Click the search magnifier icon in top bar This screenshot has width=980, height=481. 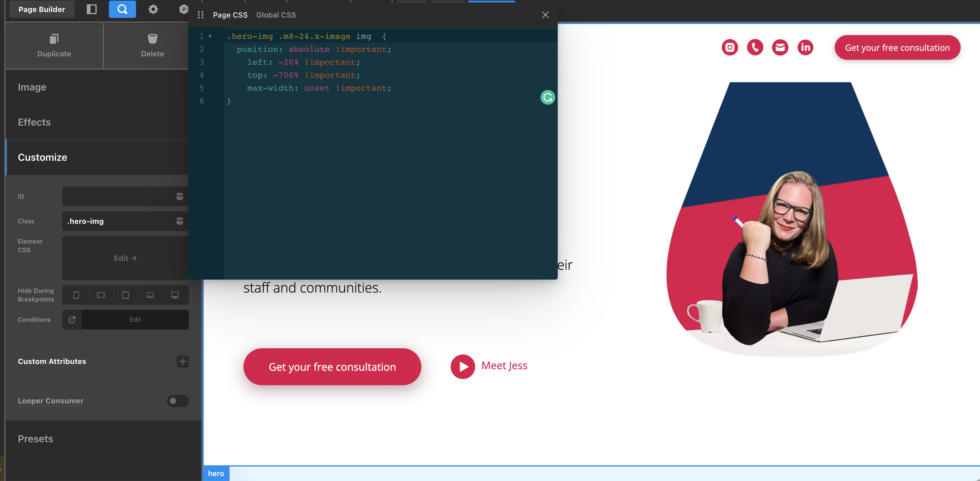pyautogui.click(x=122, y=9)
